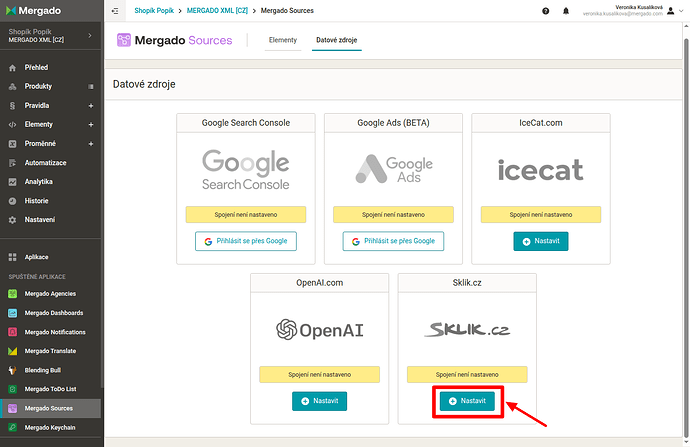Expand the Pravidla plus submenu
This screenshot has width=690, height=447.
91,106
